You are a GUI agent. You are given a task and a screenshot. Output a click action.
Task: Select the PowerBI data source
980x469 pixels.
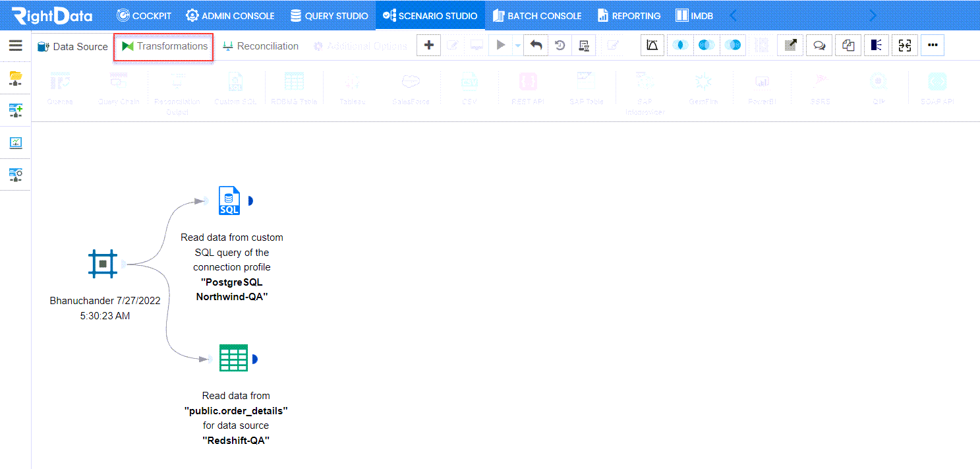(x=762, y=88)
